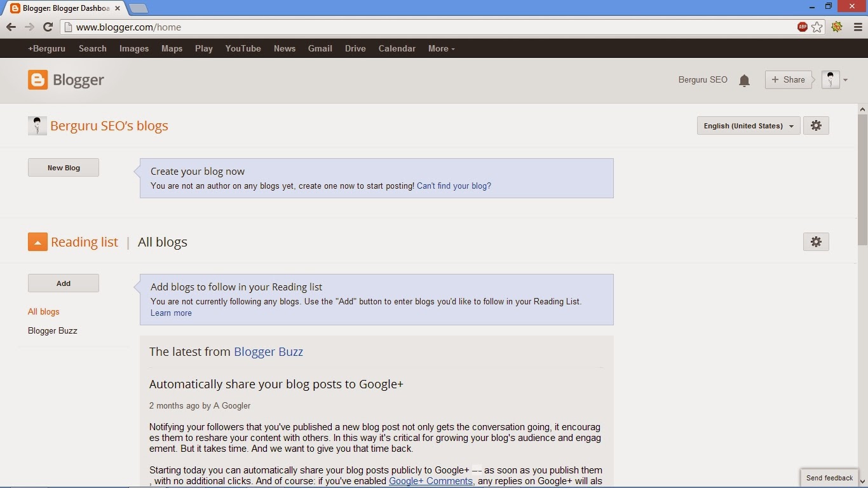Close the Blogger Dashboard tab

click(x=118, y=9)
